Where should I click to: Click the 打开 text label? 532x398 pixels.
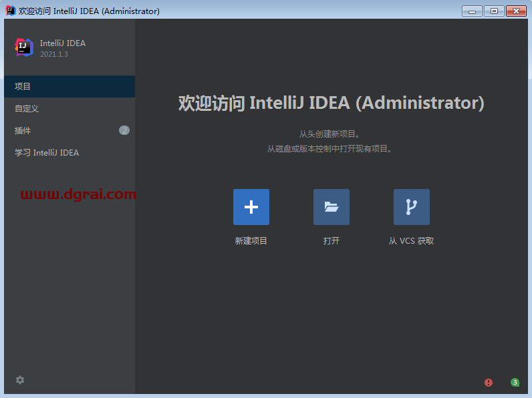tap(331, 241)
